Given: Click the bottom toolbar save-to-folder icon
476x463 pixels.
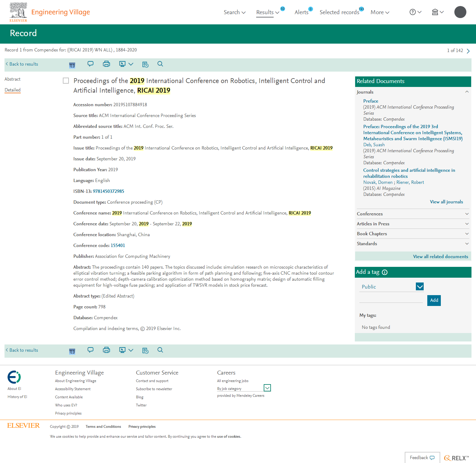Looking at the screenshot, I should click(x=146, y=350).
